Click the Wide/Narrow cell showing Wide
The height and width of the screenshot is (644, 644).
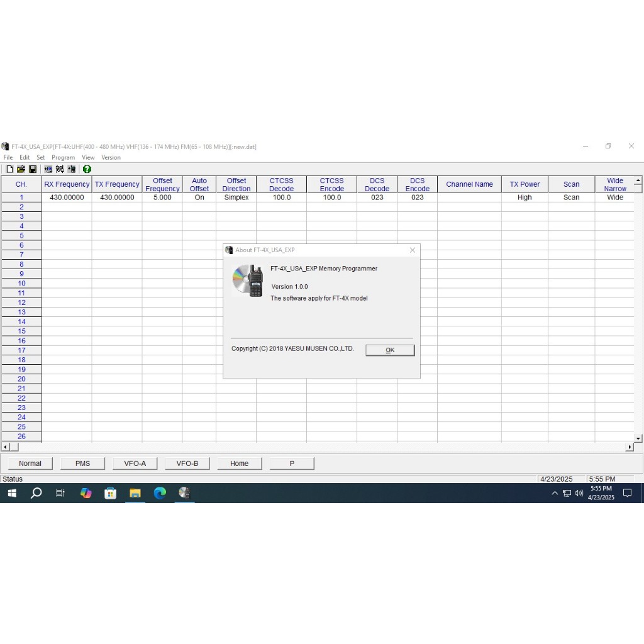pyautogui.click(x=615, y=197)
